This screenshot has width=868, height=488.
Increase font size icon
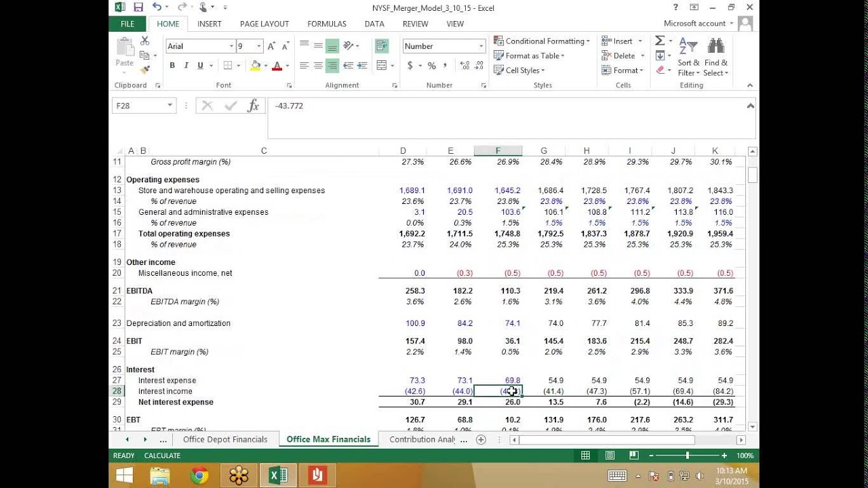[x=271, y=46]
